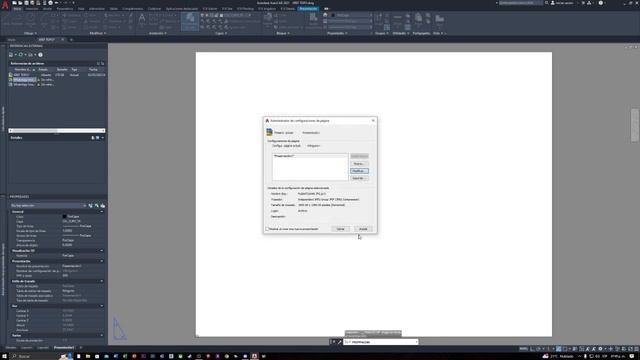Add new drawing tab with plus button

(x=71, y=40)
